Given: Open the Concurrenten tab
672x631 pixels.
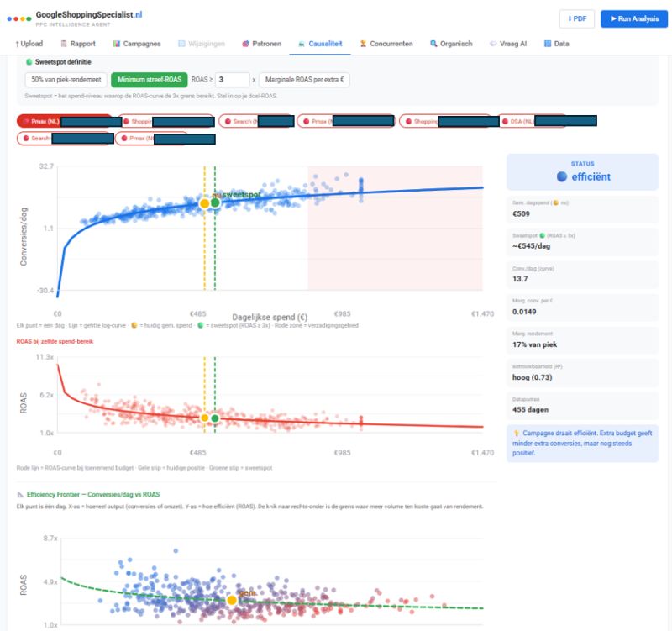Looking at the screenshot, I should pyautogui.click(x=386, y=44).
